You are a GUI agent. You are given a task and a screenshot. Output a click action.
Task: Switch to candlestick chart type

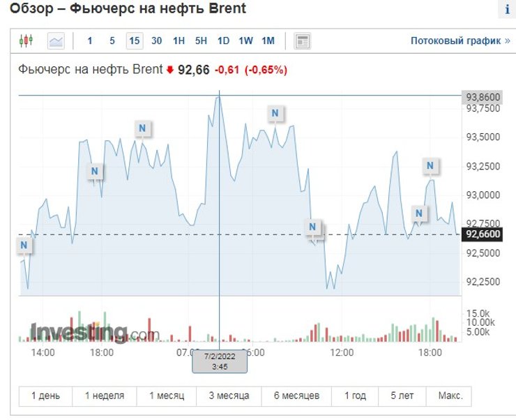click(x=26, y=40)
